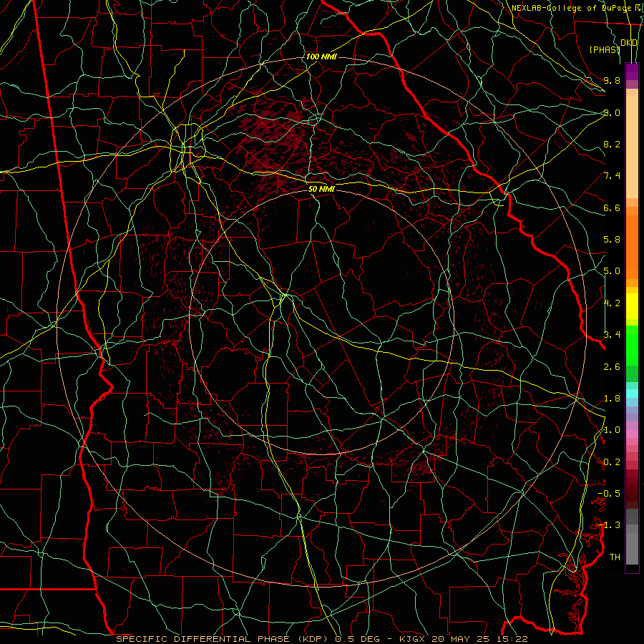Pick the large orange band near 5.8

(x=632, y=248)
